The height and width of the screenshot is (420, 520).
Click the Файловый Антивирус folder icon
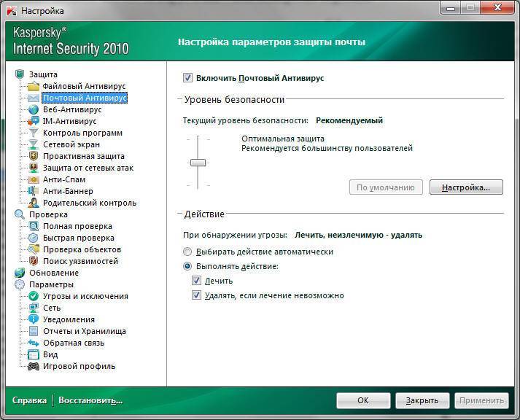click(33, 86)
